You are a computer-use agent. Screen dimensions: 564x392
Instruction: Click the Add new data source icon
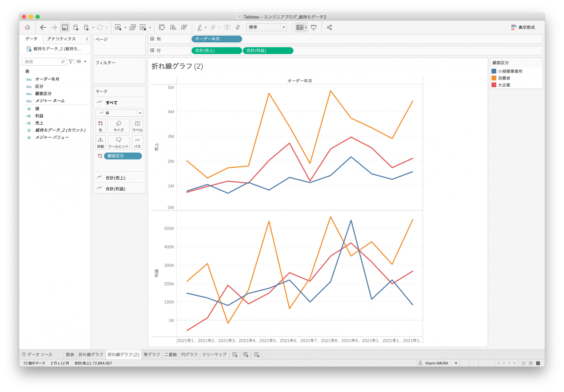pos(76,27)
